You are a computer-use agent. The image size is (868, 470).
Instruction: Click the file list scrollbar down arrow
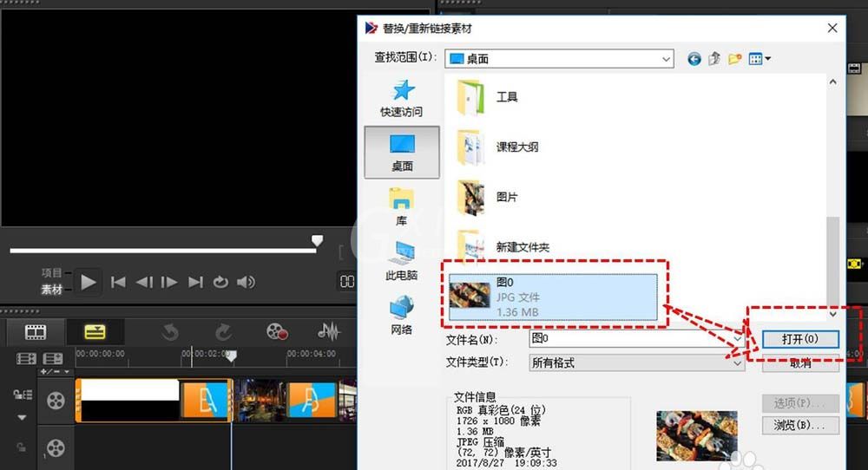pos(833,314)
